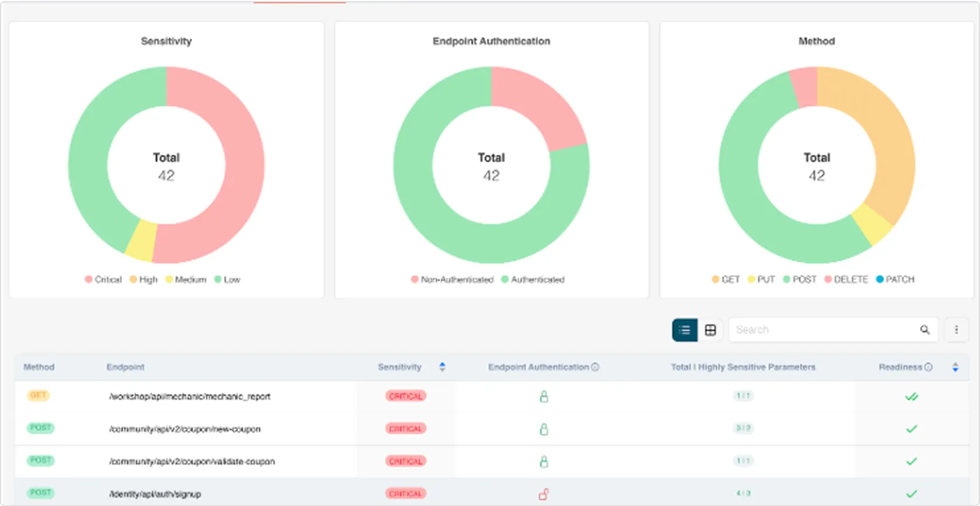The width and height of the screenshot is (980, 506).
Task: Toggle High legend in Sensitivity chart
Action: pyautogui.click(x=143, y=280)
